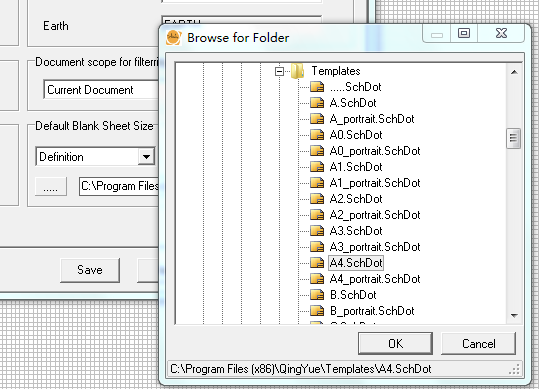Select B_portrait.SchDot in the list
This screenshot has width=539, height=389.
372,311
